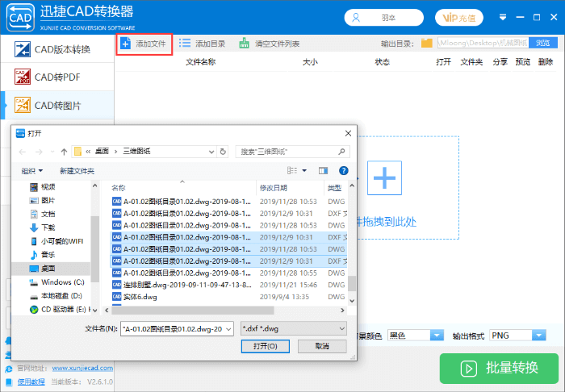Sort by the 修改日期 column header
This screenshot has width=565, height=392.
click(274, 188)
